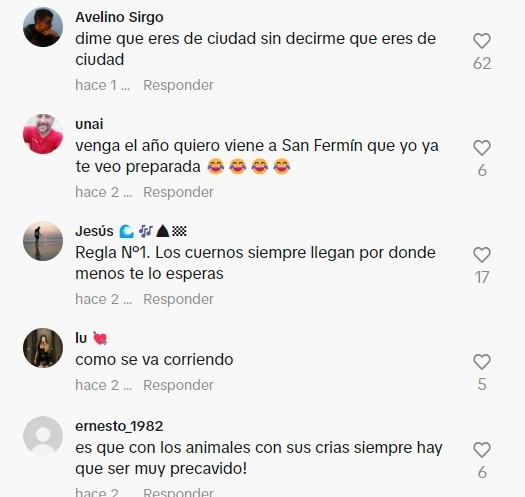Open unai username link
The width and height of the screenshot is (525, 497).
point(89,124)
